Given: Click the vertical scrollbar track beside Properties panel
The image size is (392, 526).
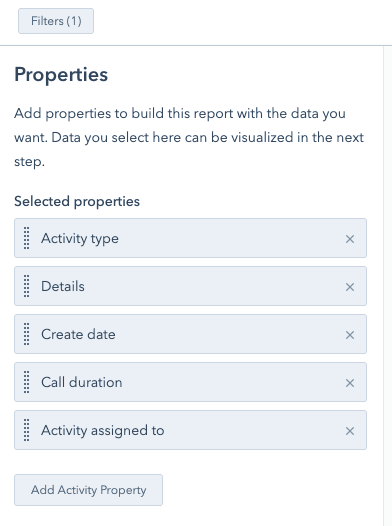Looking at the screenshot, I should (x=388, y=286).
